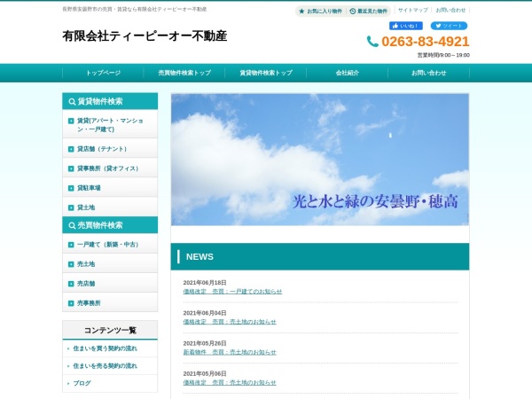Click コンテンツ一覧 heading
Screen dimensions: 532x399
110,330
